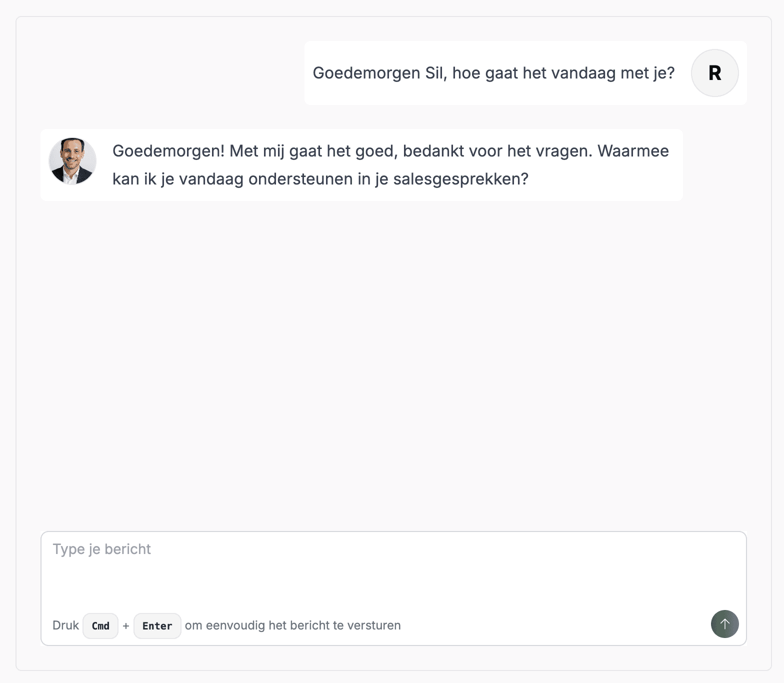Click the outer chat conversation panel
Viewport: 784px width, 683px height.
coord(392,350)
